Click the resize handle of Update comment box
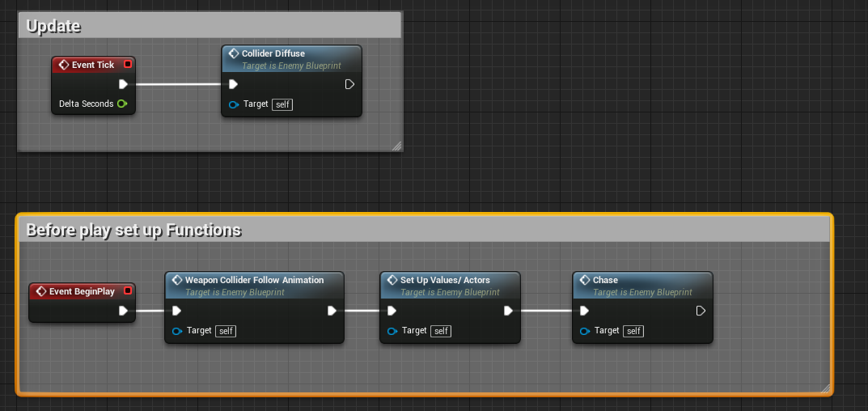868x411 pixels. (396, 146)
